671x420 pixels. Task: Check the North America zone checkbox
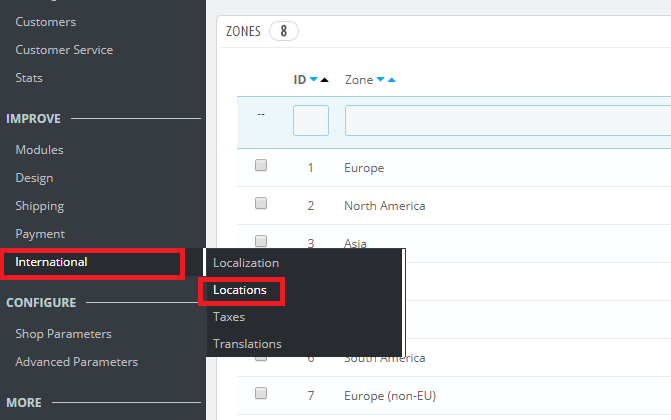pos(261,203)
